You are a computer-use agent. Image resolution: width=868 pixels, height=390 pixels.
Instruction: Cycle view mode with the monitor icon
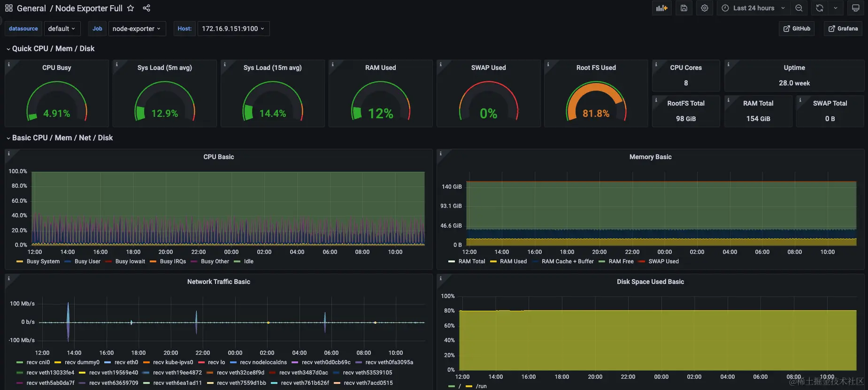pos(856,8)
